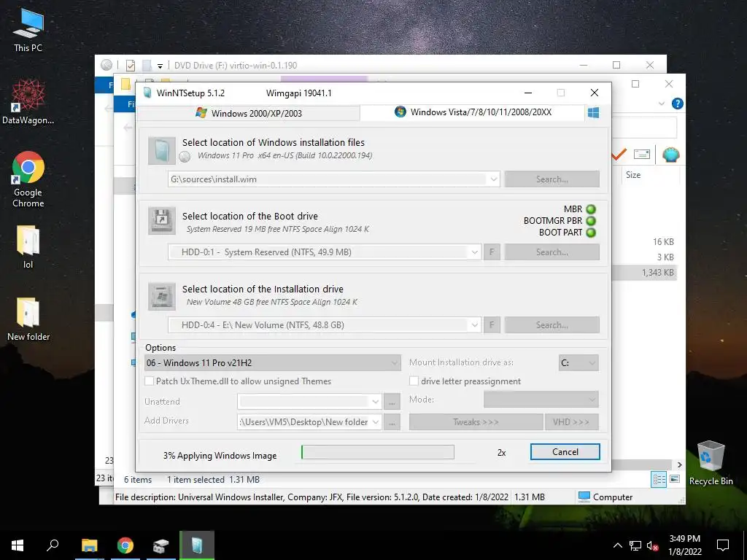Browse for Add Drivers folder with ... button

pos(392,422)
